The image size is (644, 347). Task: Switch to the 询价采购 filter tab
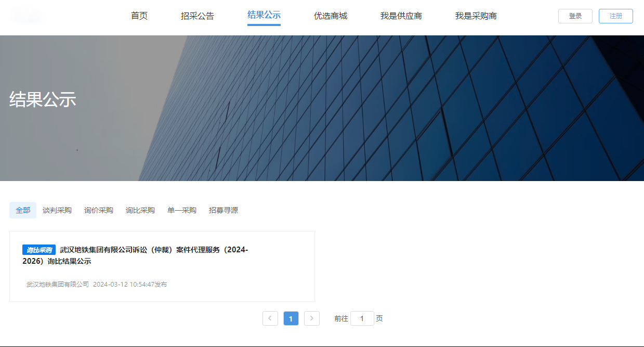[99, 210]
